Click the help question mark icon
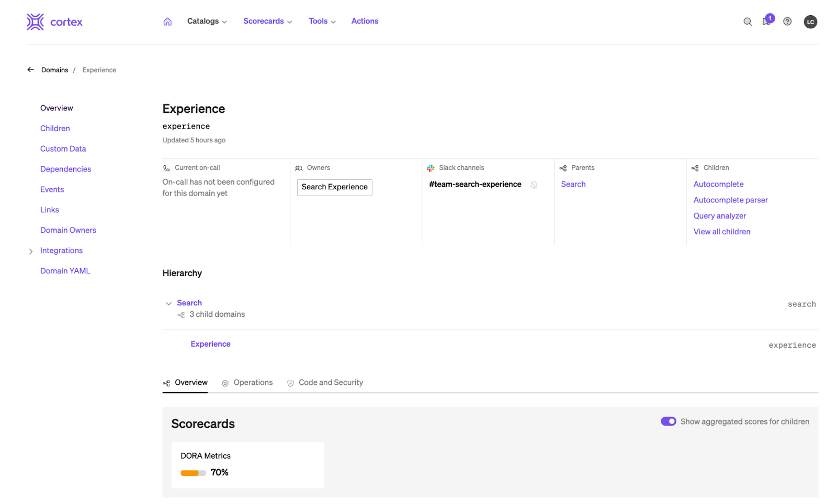 [x=787, y=21]
